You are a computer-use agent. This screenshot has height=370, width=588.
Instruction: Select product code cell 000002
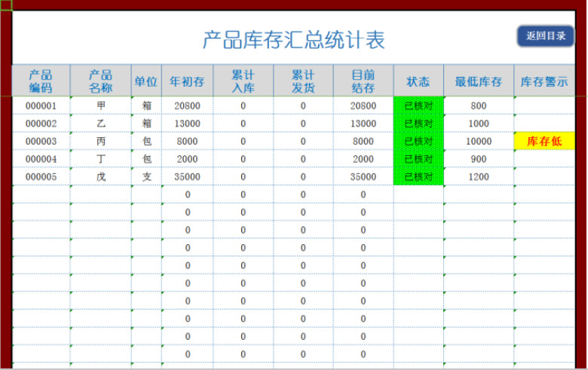tap(41, 124)
